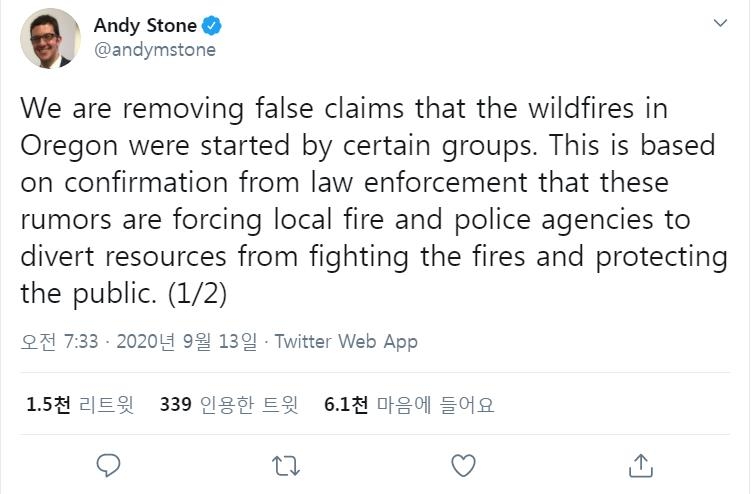Show the 339 인용한 트윗 list

229,405
